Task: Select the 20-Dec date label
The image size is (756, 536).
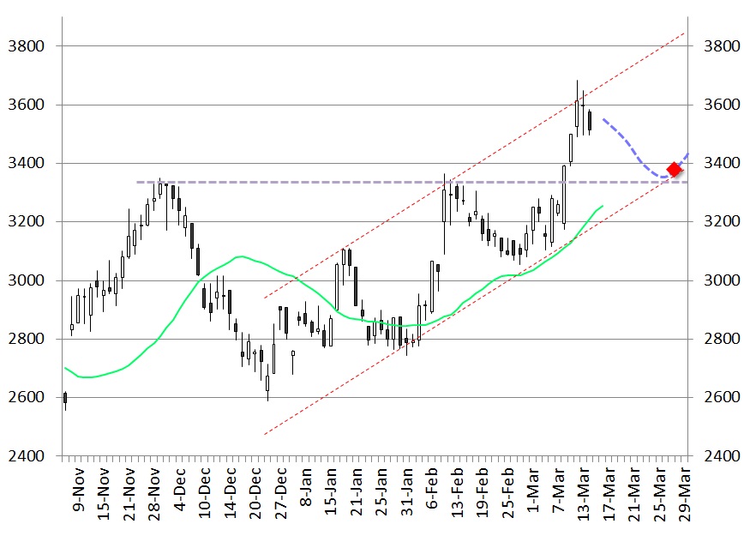Action: [255, 492]
